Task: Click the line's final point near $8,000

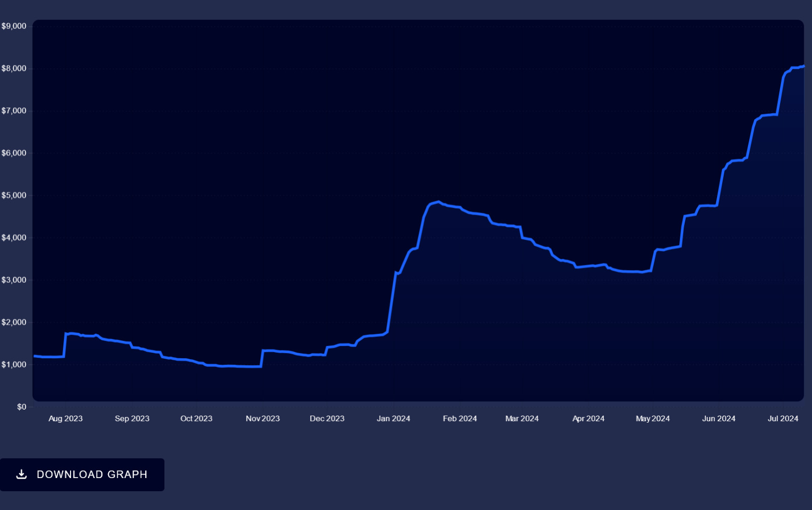Action: point(803,66)
